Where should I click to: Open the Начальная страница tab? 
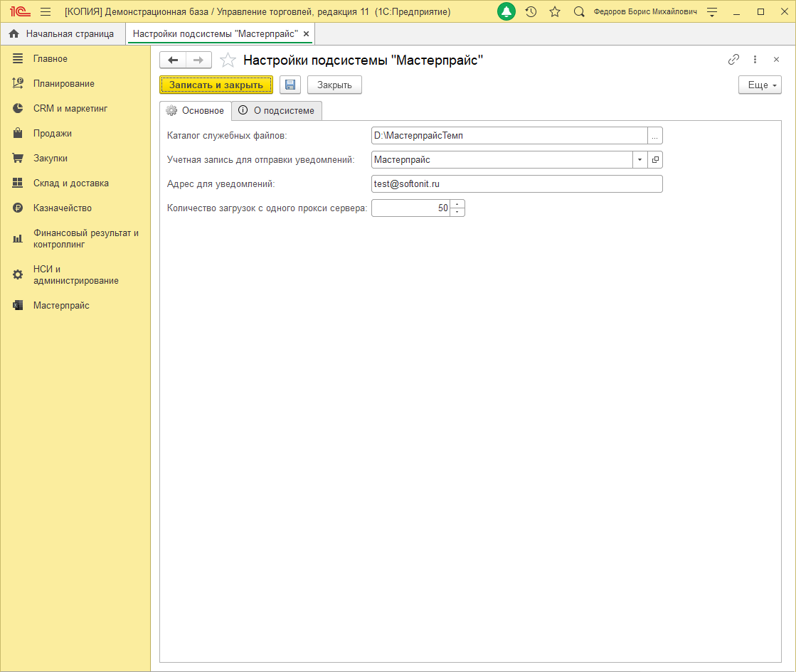click(62, 34)
